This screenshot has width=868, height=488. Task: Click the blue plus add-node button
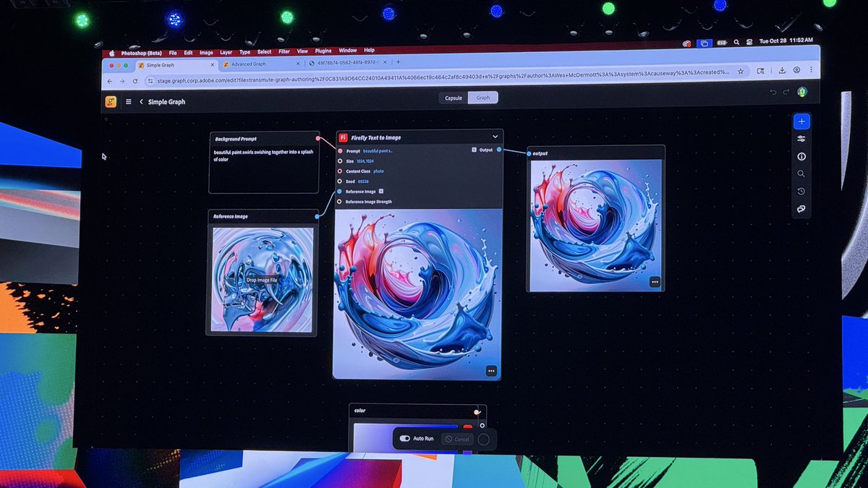click(801, 121)
